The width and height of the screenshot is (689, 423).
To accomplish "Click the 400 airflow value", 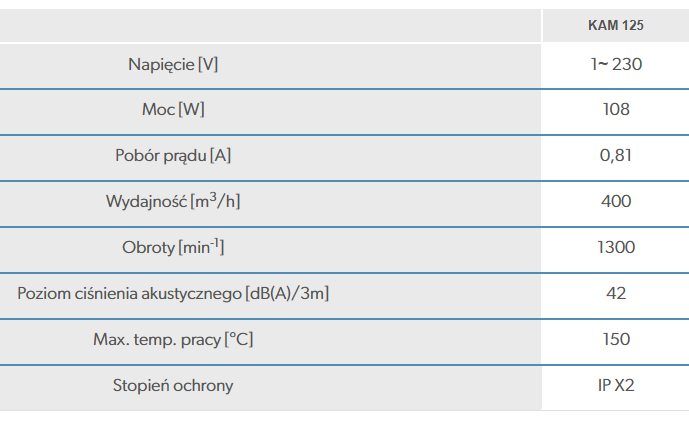I will (x=616, y=201).
